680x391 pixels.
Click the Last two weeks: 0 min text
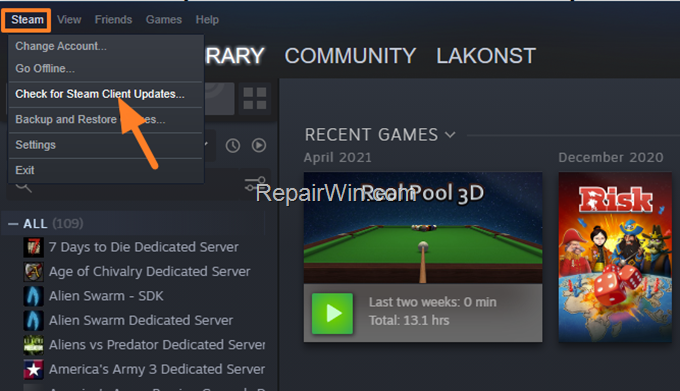pos(432,302)
